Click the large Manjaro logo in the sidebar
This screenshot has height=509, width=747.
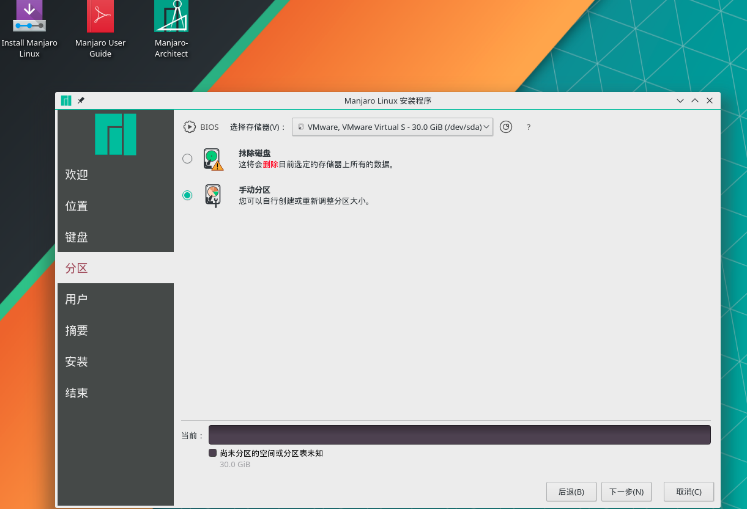tap(115, 134)
